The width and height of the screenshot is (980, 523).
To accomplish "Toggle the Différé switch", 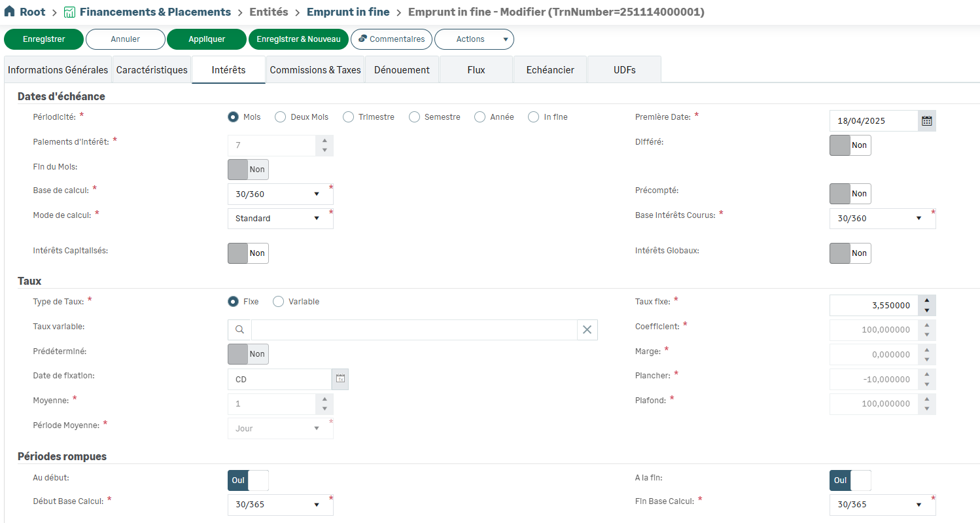I will click(850, 145).
